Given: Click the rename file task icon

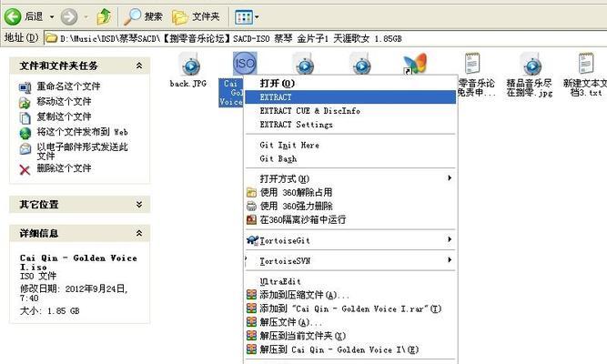Looking at the screenshot, I should (25, 87).
